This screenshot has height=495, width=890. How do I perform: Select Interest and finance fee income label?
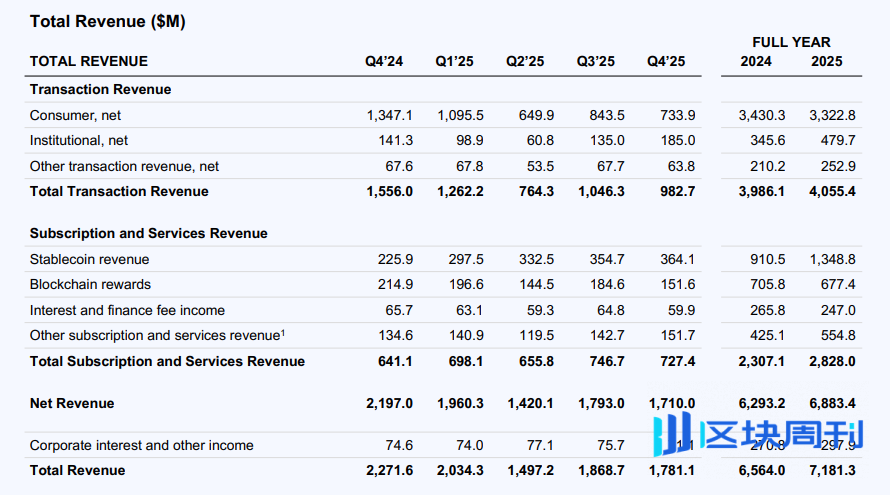pyautogui.click(x=127, y=310)
